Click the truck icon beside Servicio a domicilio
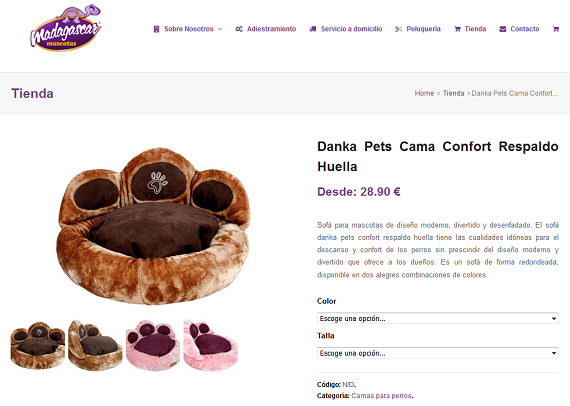 point(313,29)
